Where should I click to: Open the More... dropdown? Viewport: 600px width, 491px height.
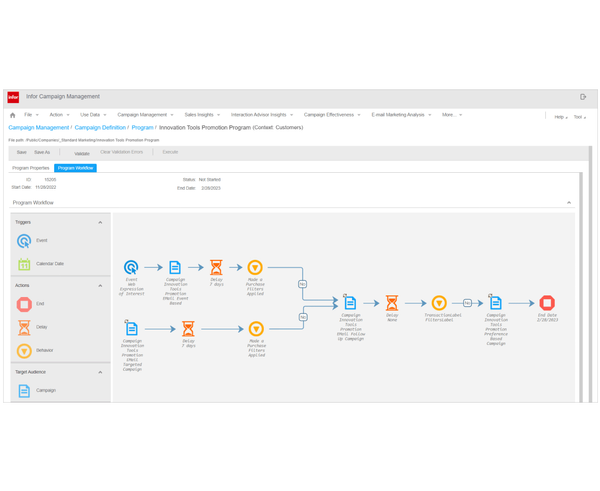pos(452,115)
